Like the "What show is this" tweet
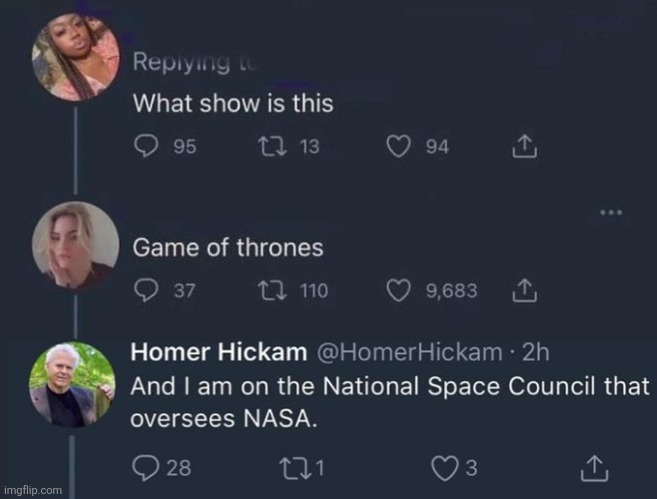The height and width of the screenshot is (499, 657). coord(400,147)
